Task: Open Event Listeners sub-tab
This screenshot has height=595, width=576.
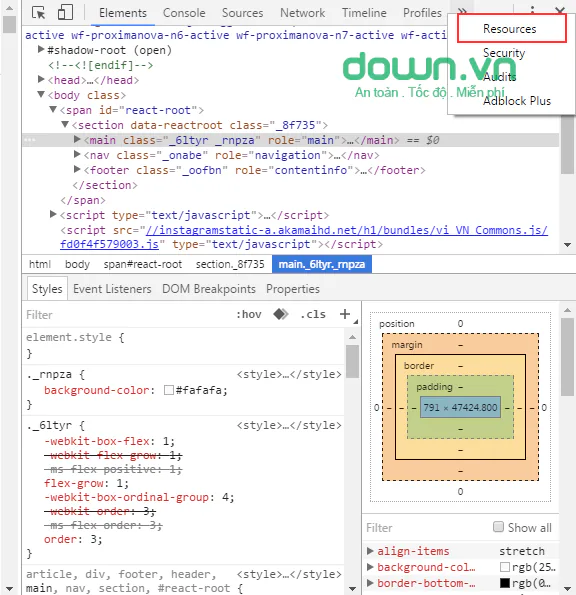Action: pyautogui.click(x=112, y=289)
